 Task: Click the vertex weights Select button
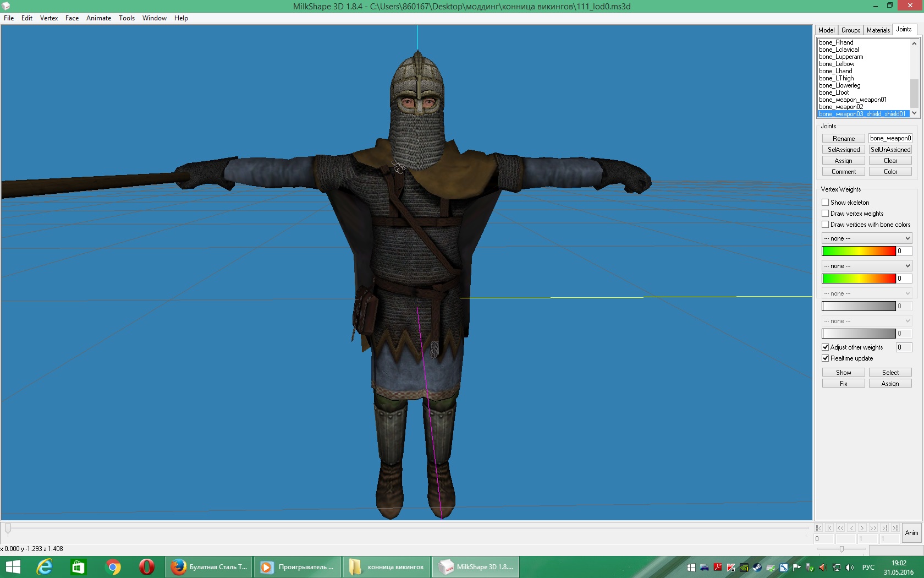coord(890,373)
